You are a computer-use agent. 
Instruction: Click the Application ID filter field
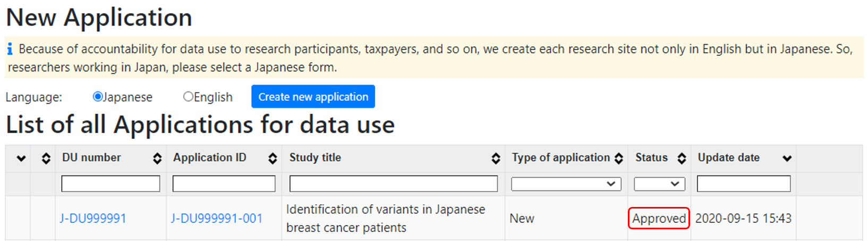click(x=224, y=184)
